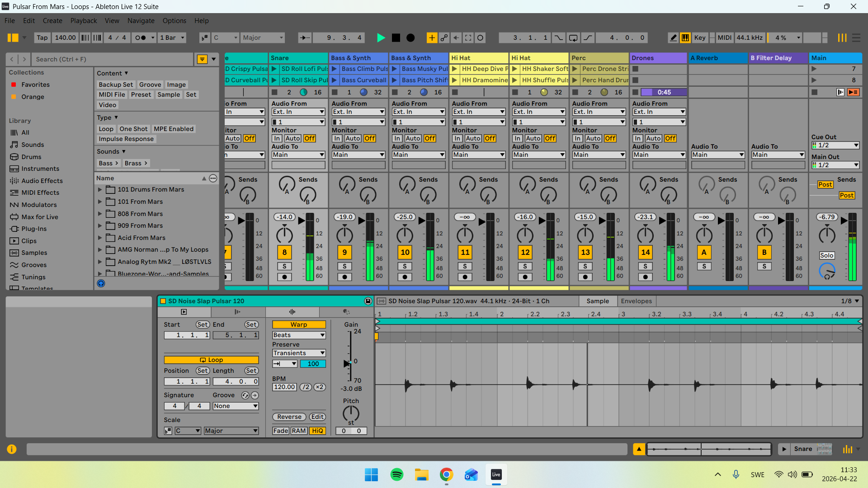Open the Options menu
868x488 pixels.
pyautogui.click(x=175, y=21)
